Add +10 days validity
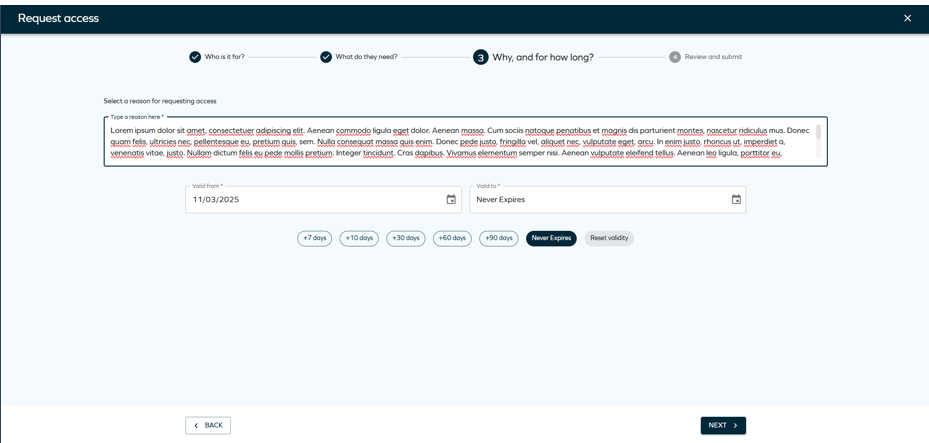The width and height of the screenshot is (929, 443). coord(359,238)
